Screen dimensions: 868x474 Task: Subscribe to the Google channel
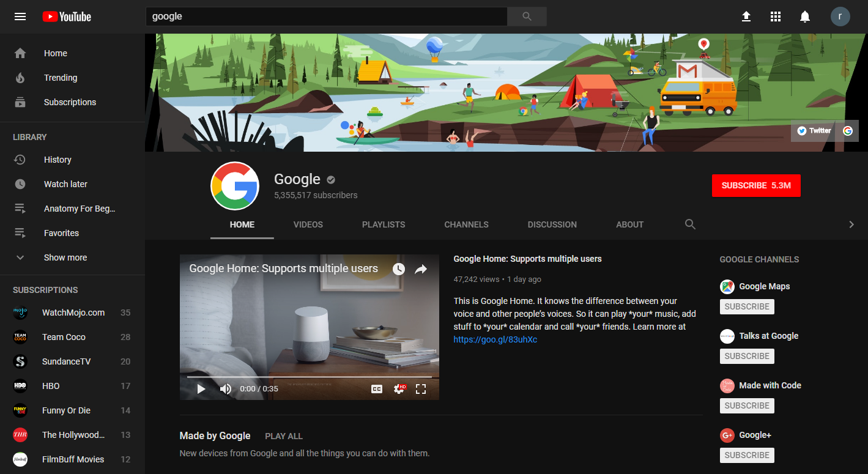[x=756, y=185]
